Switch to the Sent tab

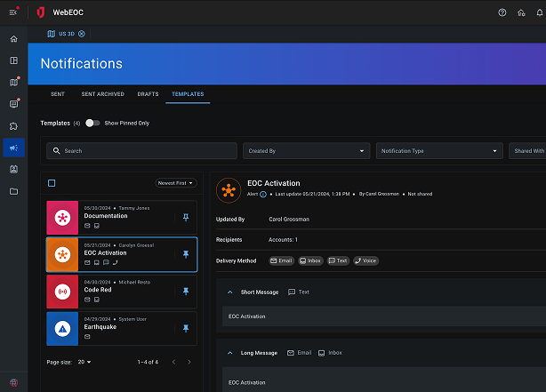[x=57, y=94]
